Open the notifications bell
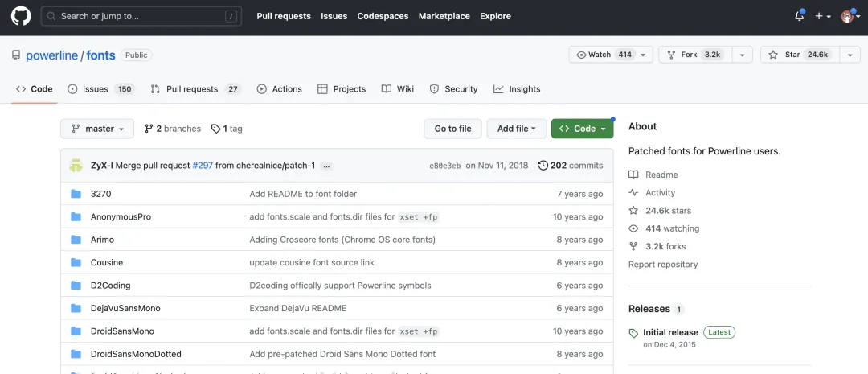 click(799, 16)
